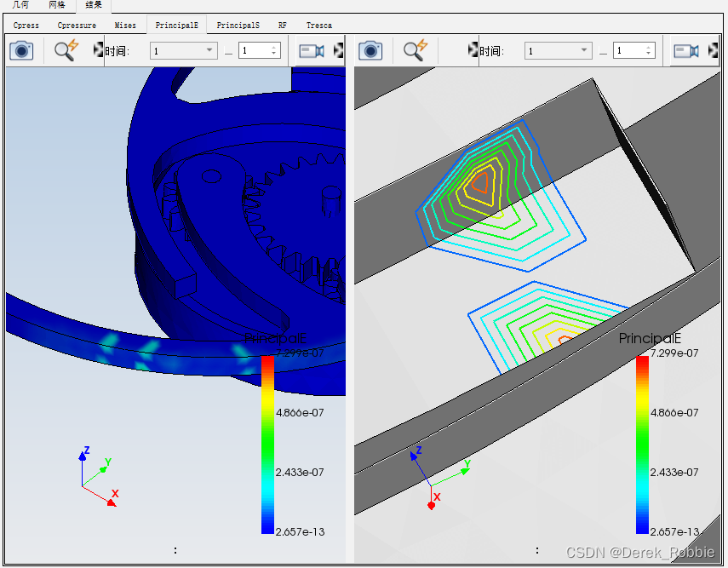The height and width of the screenshot is (568, 728).
Task: Open the Tresca result tab
Action: (319, 25)
